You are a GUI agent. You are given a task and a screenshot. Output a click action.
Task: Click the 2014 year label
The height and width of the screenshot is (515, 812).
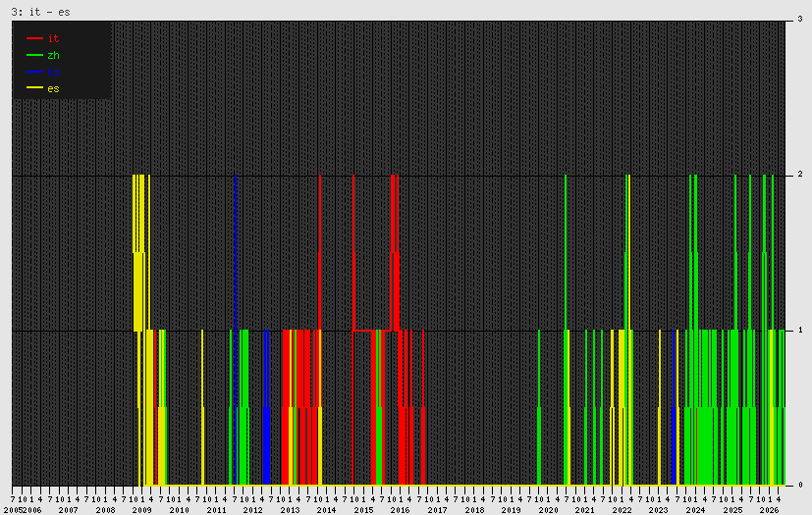click(x=326, y=510)
